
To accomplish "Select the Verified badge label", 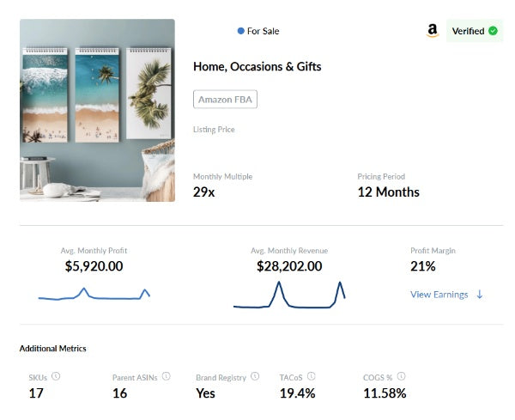I will click(x=467, y=31).
